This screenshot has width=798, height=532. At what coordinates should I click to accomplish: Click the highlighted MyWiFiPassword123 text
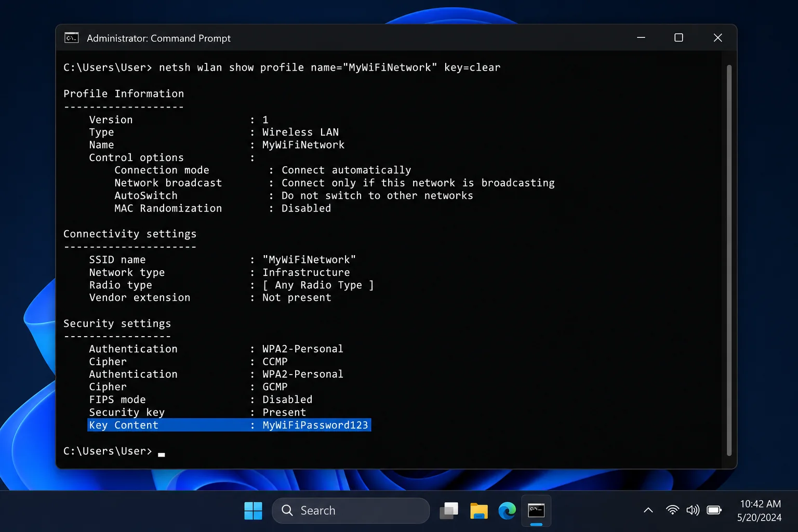click(x=315, y=425)
